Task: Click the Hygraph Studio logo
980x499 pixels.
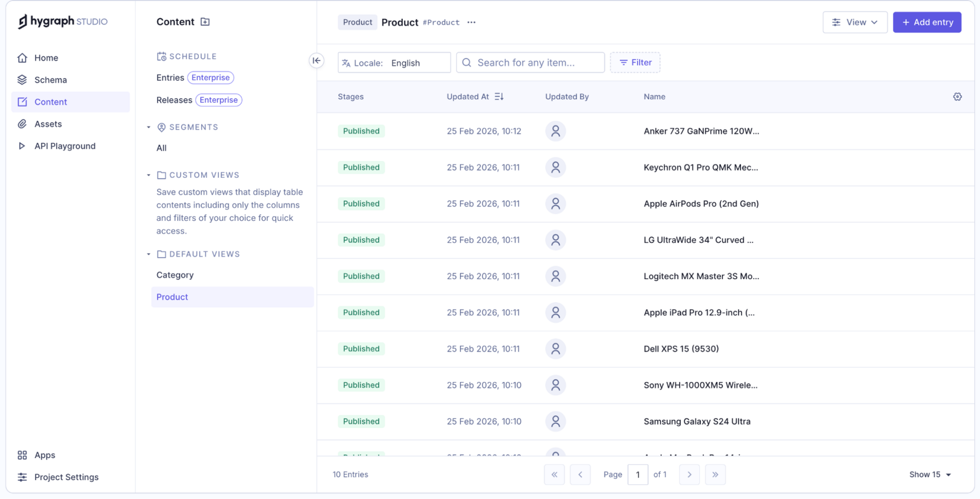Action: click(62, 22)
